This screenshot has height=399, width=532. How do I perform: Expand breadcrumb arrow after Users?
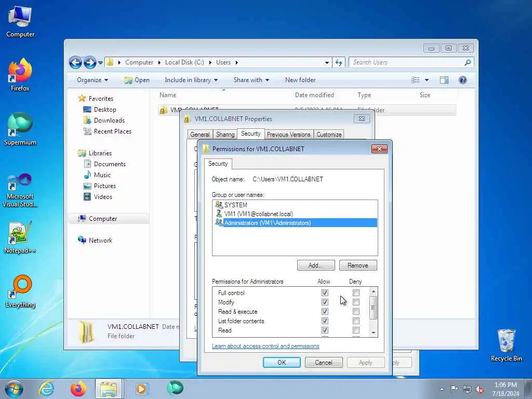[x=236, y=62]
